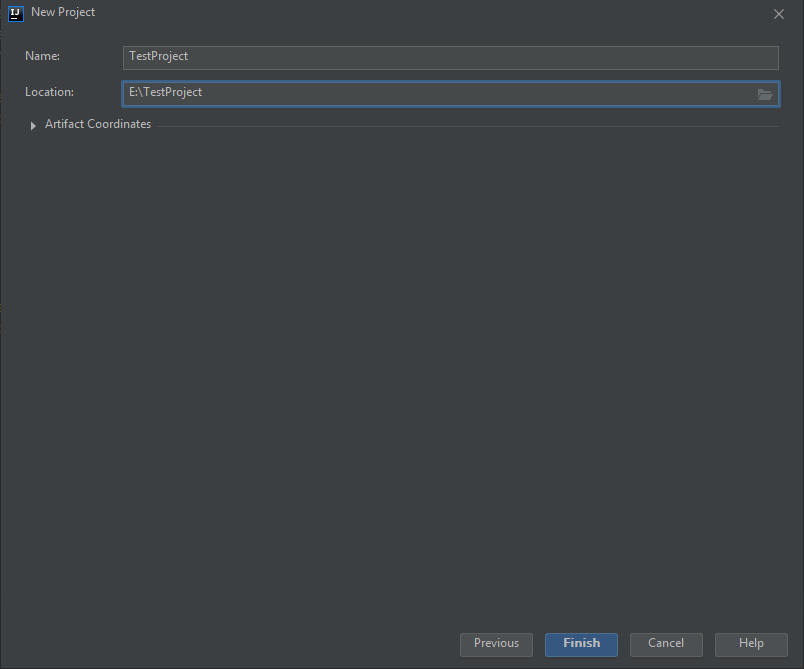Screen dimensions: 804x669
Task: Click blank footer space left of Previous
Action: pyautogui.click(x=230, y=644)
